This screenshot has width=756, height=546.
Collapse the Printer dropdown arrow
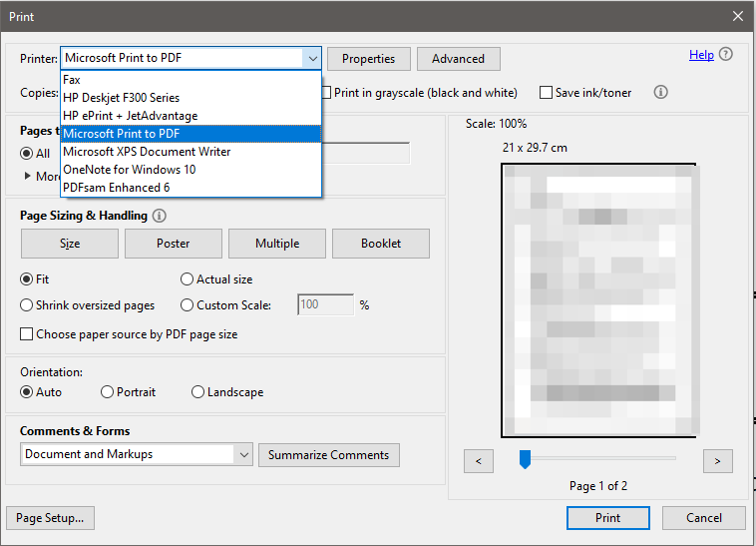312,58
